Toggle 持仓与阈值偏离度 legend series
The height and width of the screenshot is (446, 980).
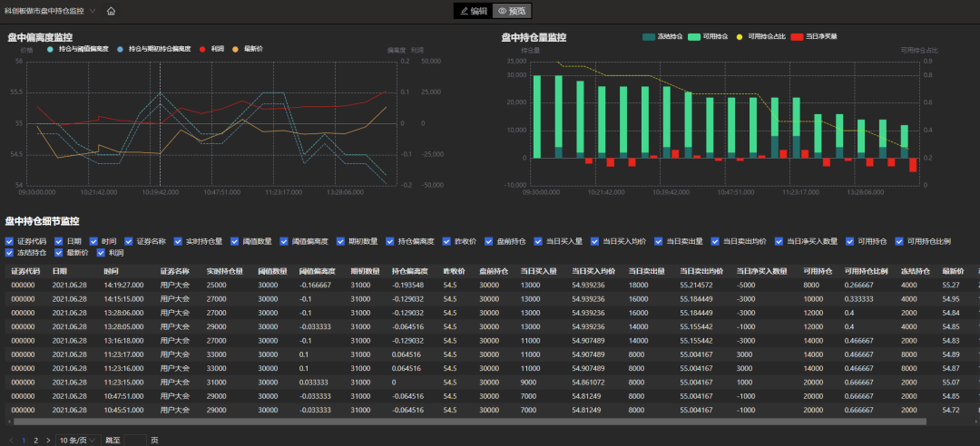tap(79, 49)
